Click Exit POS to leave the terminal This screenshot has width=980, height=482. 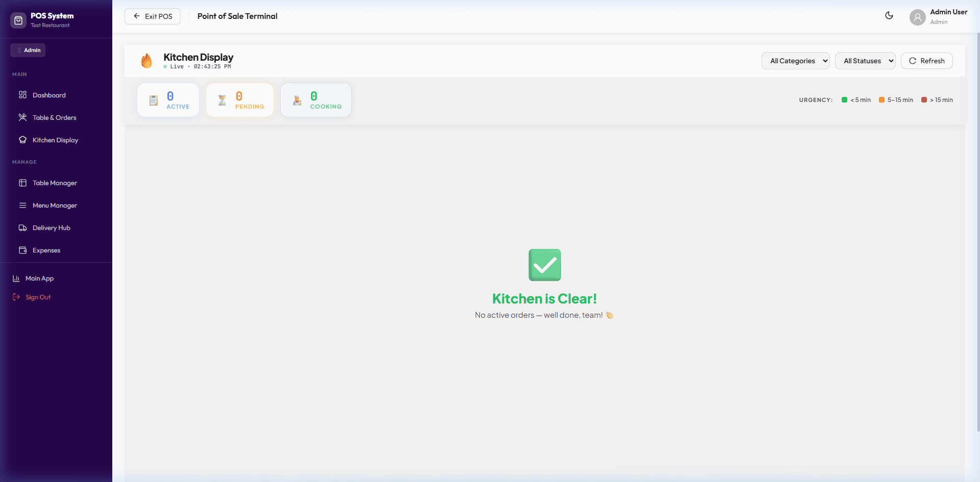click(152, 16)
